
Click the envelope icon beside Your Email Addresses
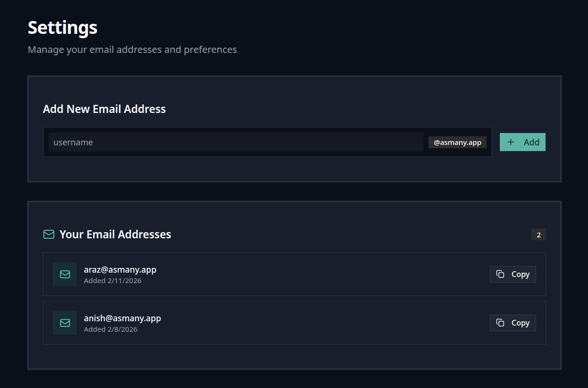pos(49,234)
